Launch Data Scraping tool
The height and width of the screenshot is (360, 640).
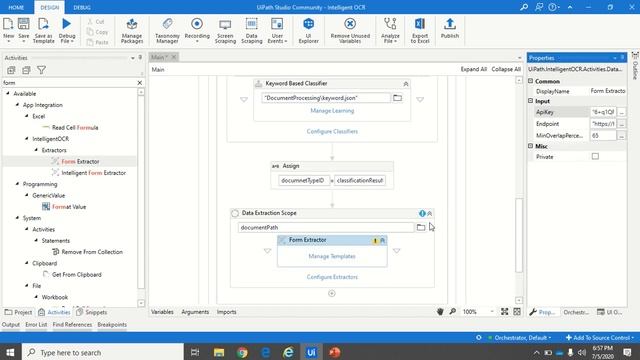251,29
